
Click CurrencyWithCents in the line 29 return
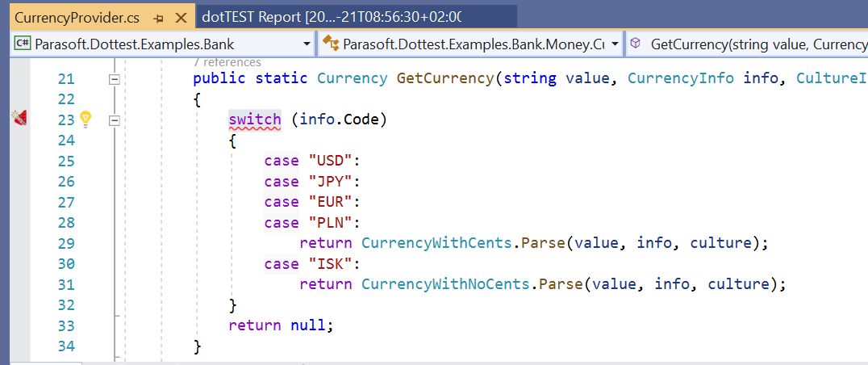436,242
